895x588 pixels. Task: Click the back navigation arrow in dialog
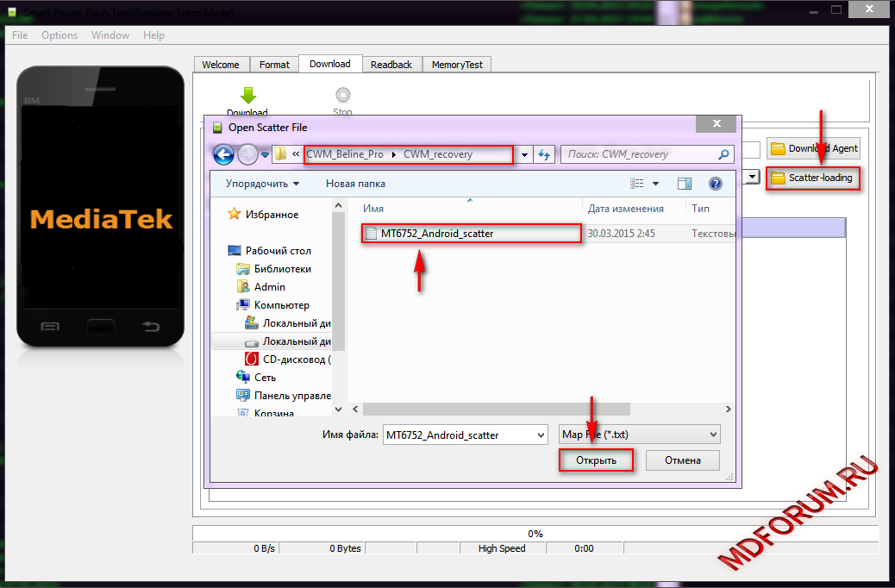pos(224,154)
